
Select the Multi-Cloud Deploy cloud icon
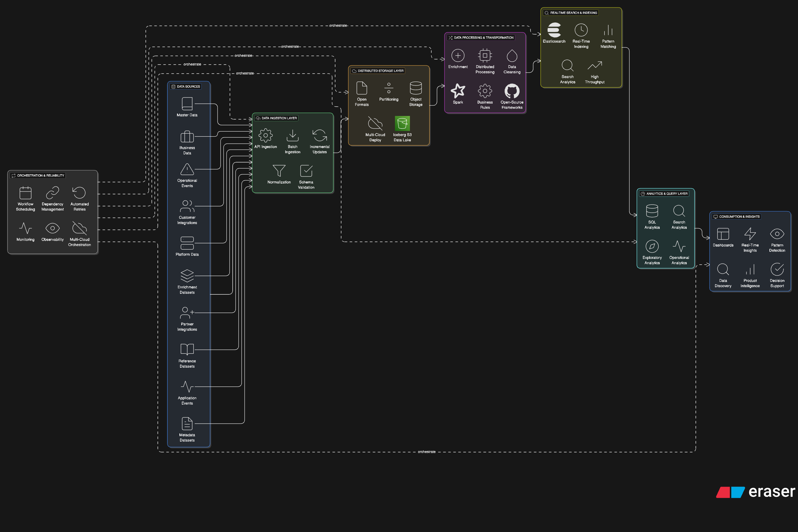375,123
